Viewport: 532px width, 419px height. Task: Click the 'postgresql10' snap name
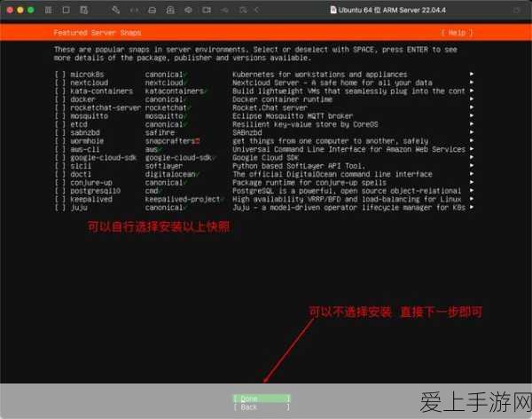pos(96,191)
